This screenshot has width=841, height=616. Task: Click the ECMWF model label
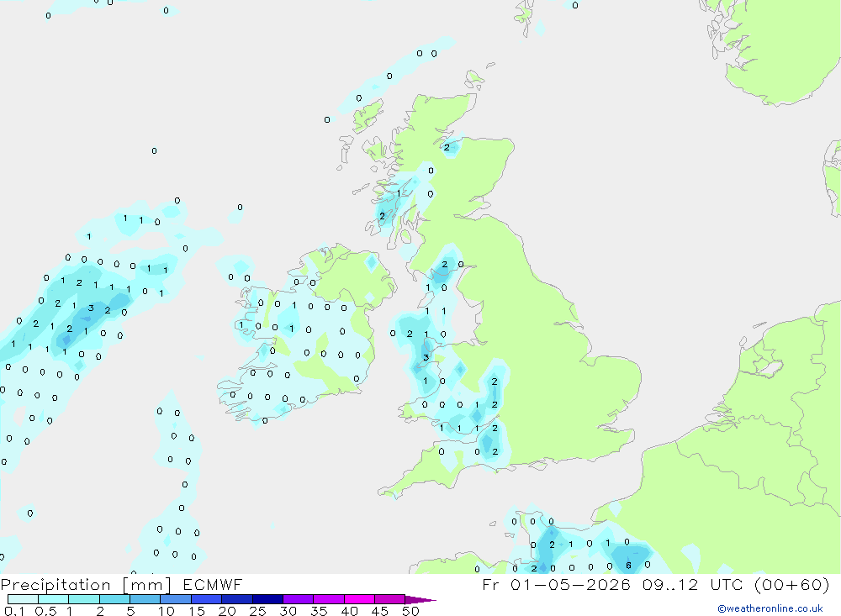[x=213, y=584]
